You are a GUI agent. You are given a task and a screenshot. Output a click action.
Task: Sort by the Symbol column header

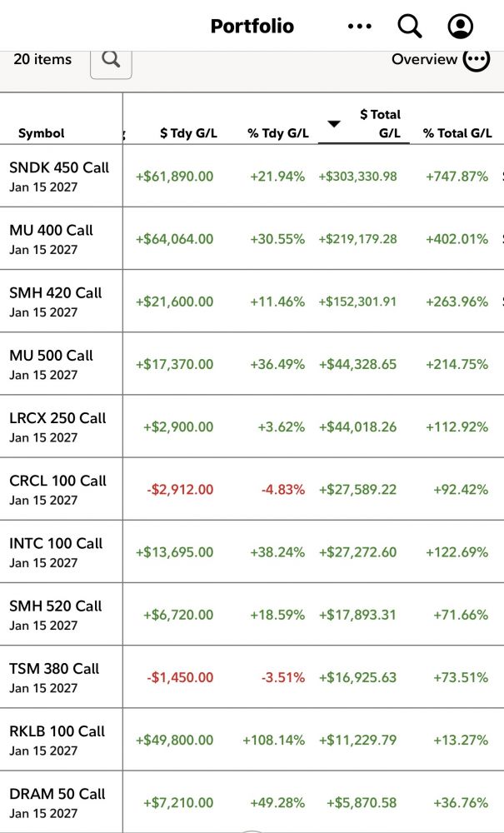42,133
